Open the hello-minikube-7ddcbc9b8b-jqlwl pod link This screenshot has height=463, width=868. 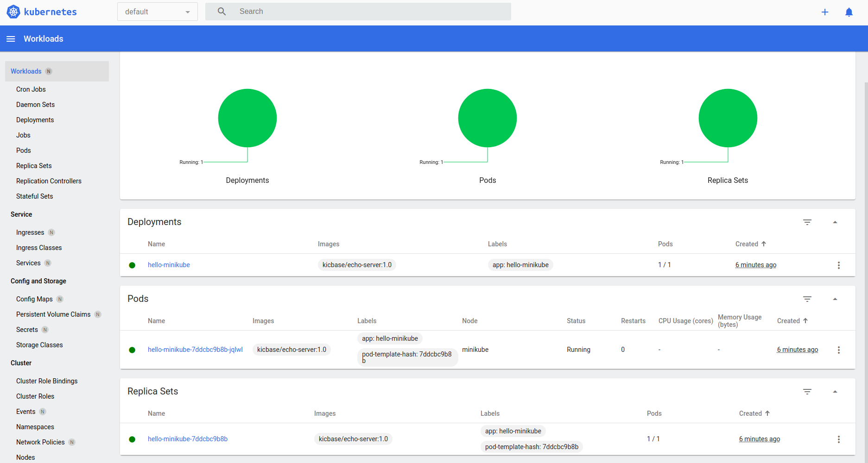(x=195, y=350)
